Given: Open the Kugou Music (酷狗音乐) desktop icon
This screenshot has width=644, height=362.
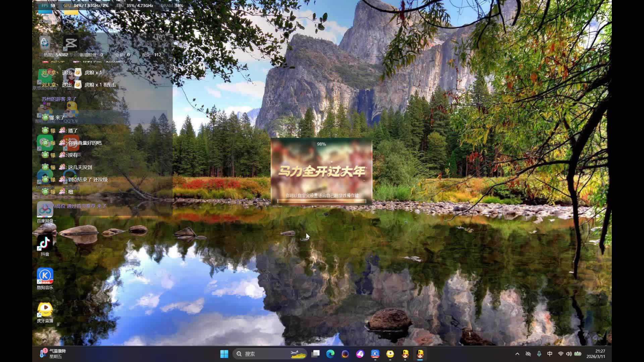Looking at the screenshot, I should click(45, 276).
